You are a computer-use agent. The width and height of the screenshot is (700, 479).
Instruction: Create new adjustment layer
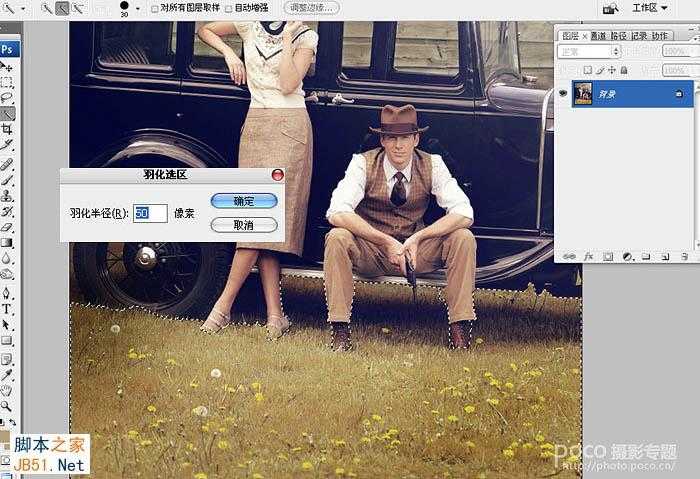pos(628,256)
